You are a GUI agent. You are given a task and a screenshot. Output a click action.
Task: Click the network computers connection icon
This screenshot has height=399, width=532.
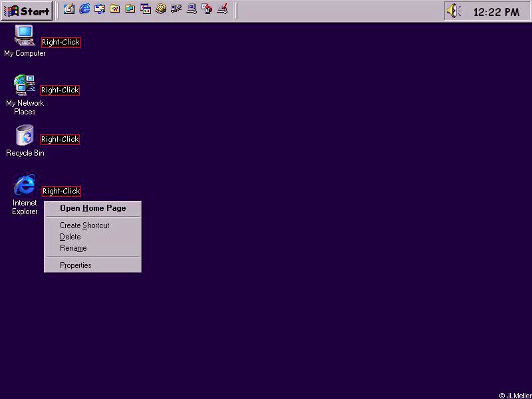(176, 9)
